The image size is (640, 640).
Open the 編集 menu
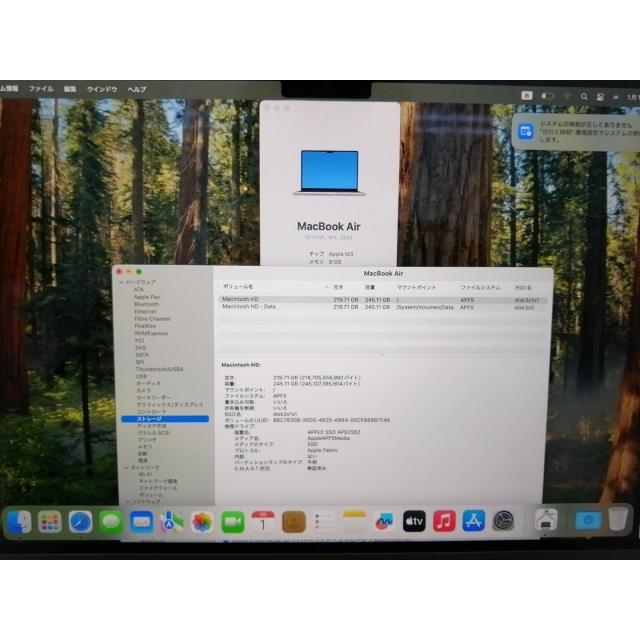(70, 89)
